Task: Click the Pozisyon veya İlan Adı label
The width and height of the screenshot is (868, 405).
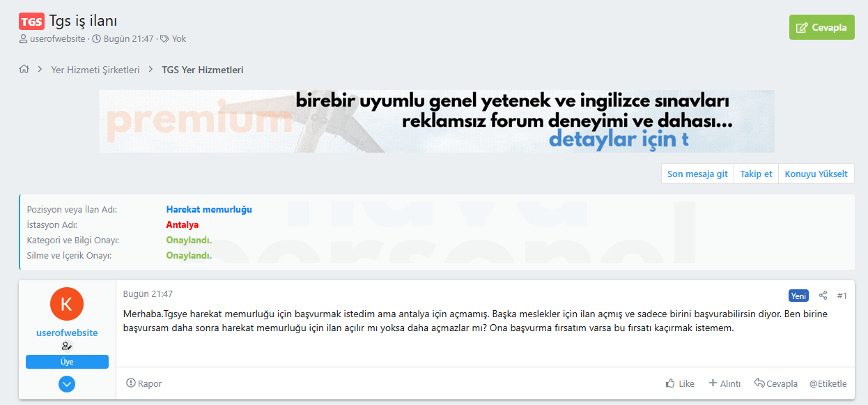Action: pos(72,209)
